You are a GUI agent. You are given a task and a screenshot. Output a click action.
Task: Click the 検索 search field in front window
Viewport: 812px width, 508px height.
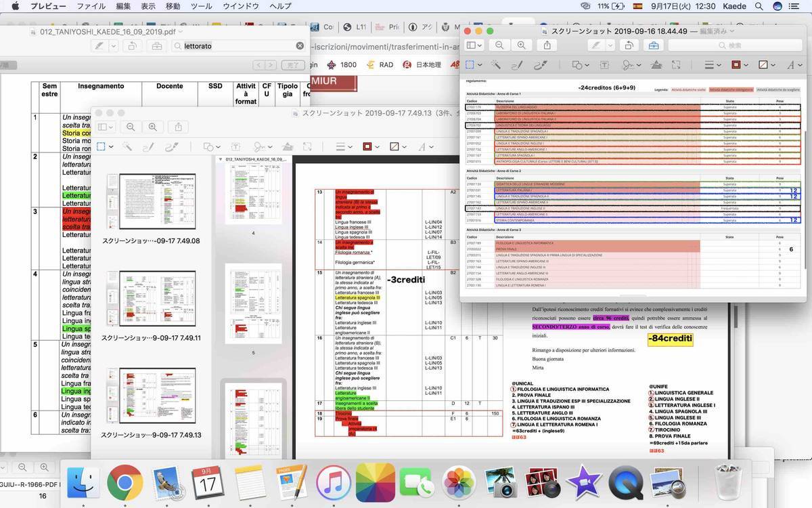pos(736,45)
